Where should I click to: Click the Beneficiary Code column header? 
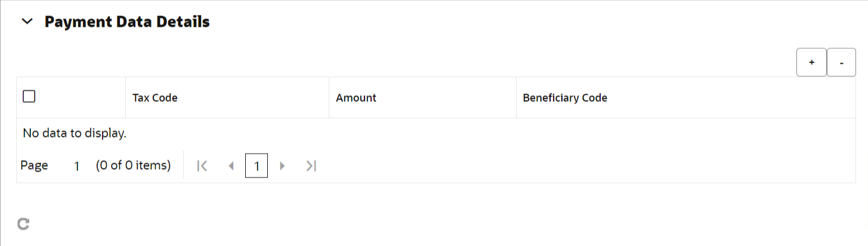[x=565, y=98]
